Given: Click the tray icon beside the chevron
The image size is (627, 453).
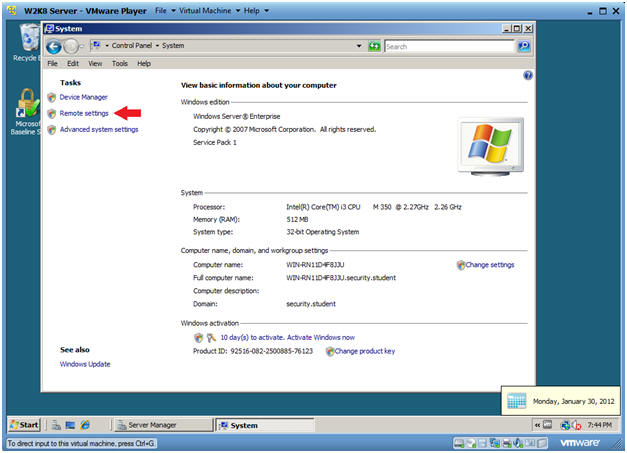Looking at the screenshot, I should pos(547,425).
